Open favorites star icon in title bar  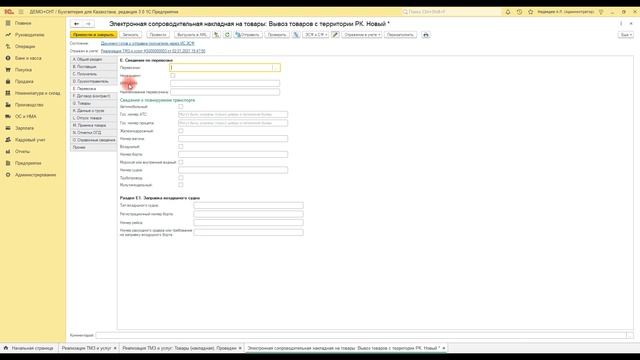point(531,12)
